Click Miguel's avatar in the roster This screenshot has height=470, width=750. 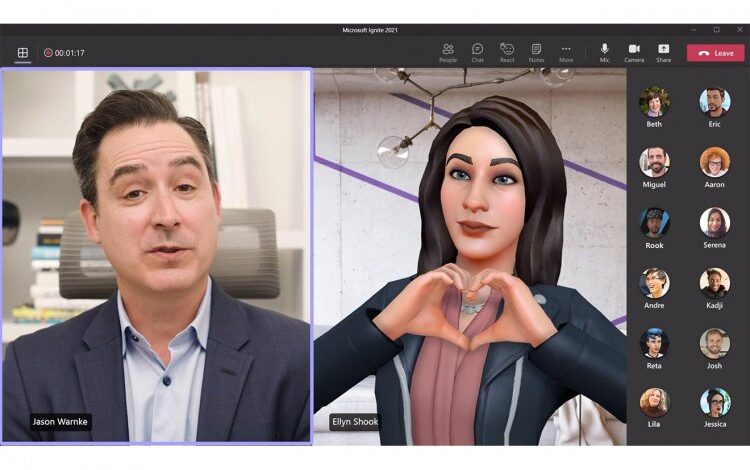[654, 162]
